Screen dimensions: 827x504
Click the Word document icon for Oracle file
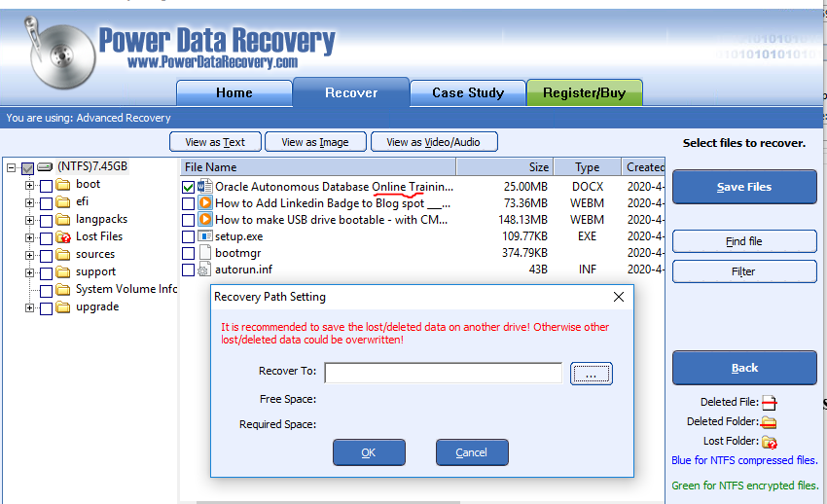tap(204, 186)
